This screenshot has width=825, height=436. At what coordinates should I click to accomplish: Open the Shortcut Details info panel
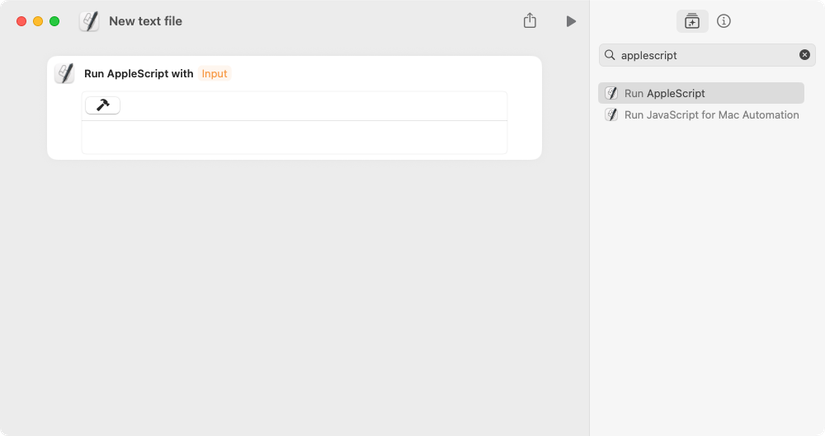[724, 21]
